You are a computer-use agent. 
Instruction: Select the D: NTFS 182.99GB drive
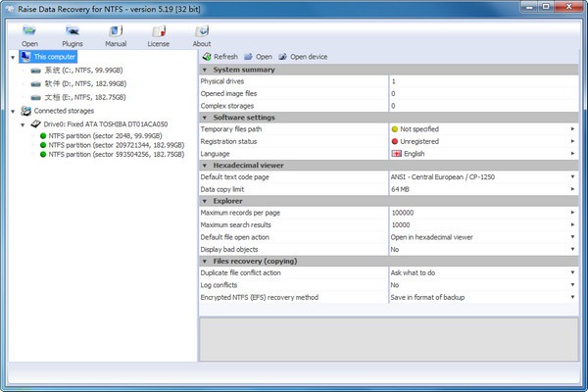pyautogui.click(x=78, y=83)
